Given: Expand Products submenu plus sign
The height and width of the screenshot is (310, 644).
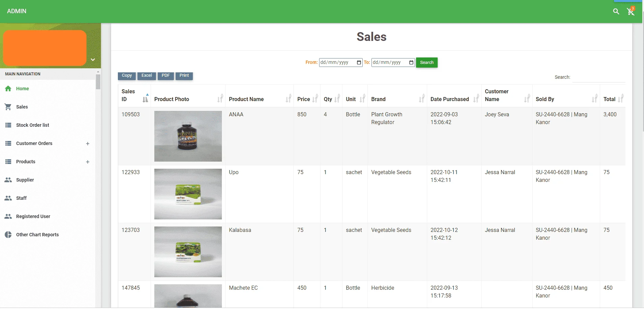Looking at the screenshot, I should pyautogui.click(x=87, y=162).
